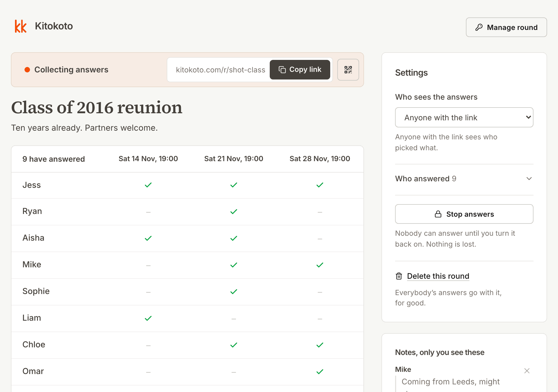Click the Sat 28 Nov, 19:00 column header
Screen dimensions: 558x392
(320, 159)
